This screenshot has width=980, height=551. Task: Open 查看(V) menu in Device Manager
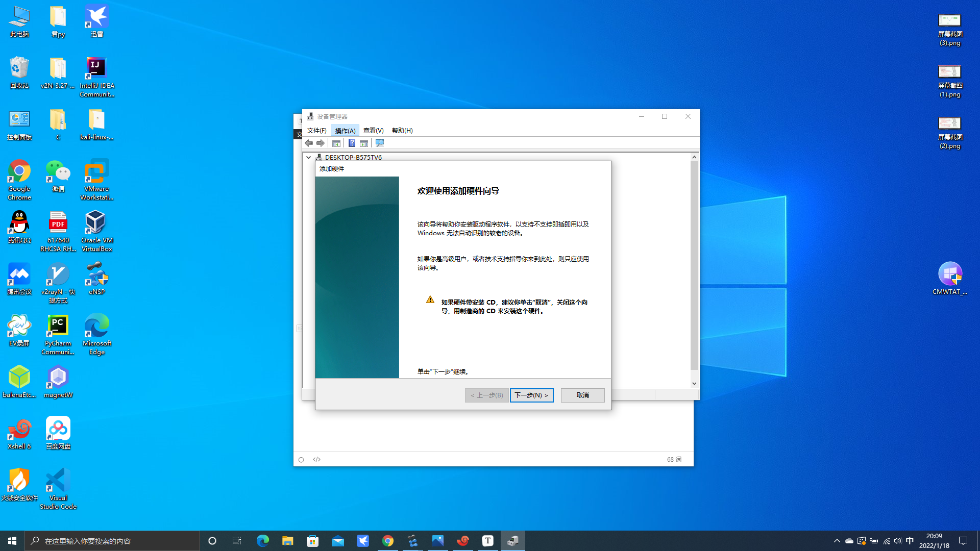[373, 130]
